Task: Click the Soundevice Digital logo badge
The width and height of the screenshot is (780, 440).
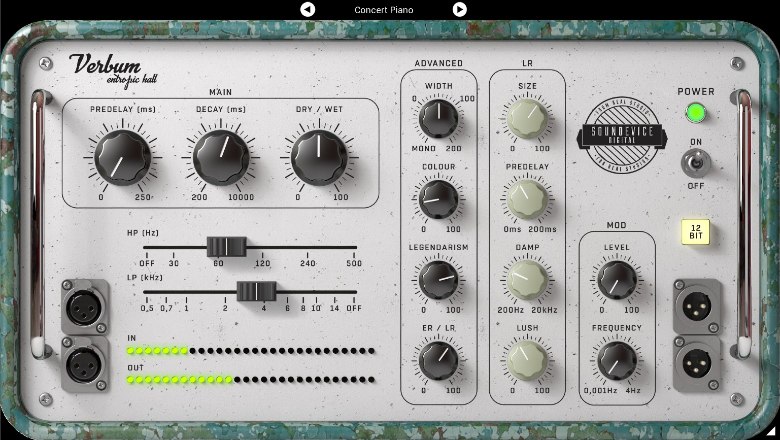Action: pos(616,142)
